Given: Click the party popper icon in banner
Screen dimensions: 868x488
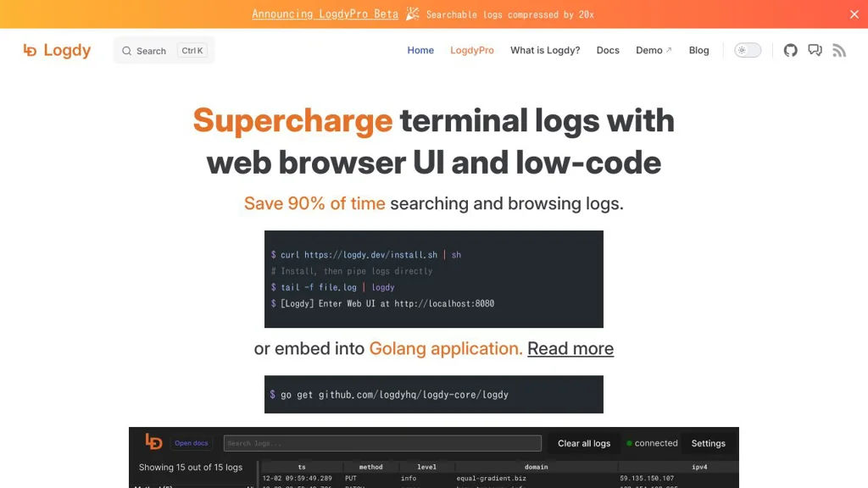Looking at the screenshot, I should coord(413,14).
